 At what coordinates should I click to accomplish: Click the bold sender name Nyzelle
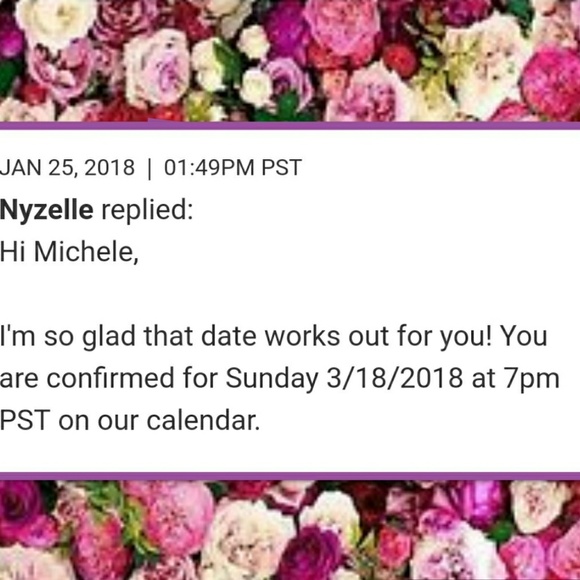point(46,210)
